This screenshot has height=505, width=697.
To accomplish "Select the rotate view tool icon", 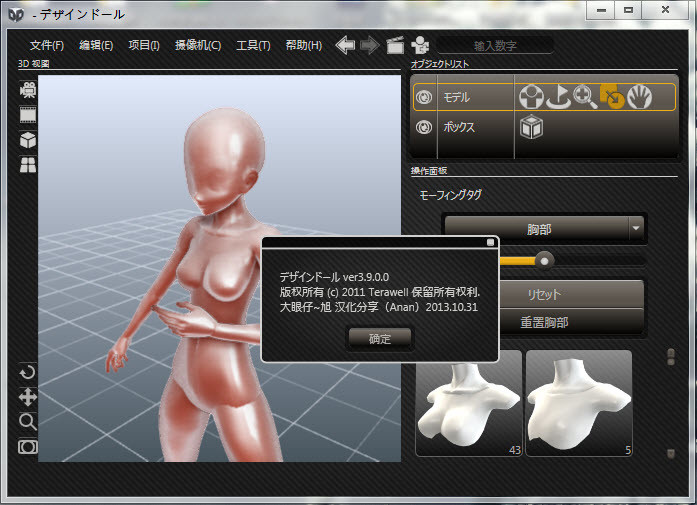I will tap(28, 372).
